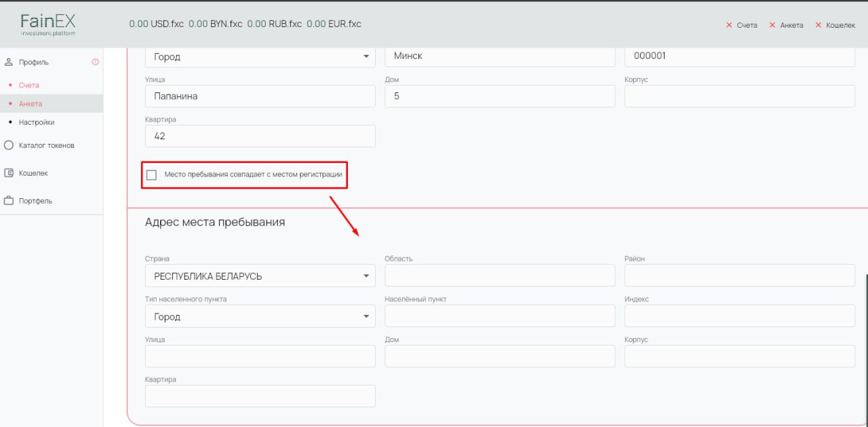Click the 0.00 BYN.fxc balance
868x427 pixels.
pyautogui.click(x=215, y=24)
